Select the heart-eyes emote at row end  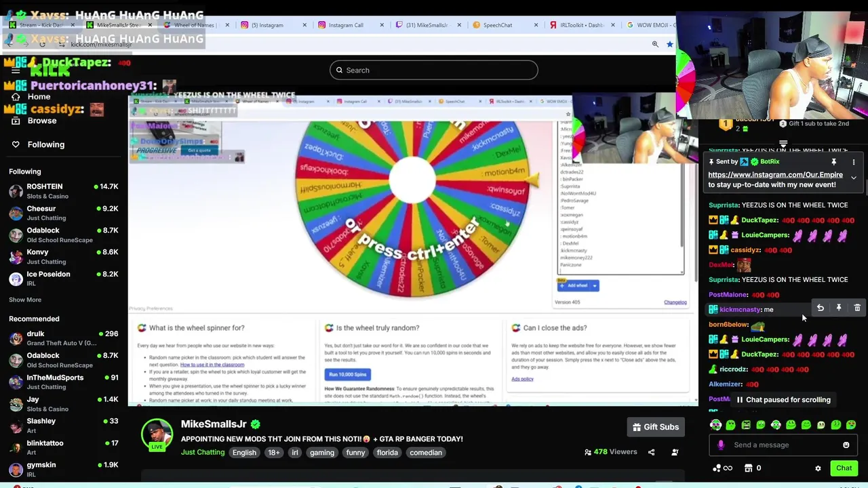[x=851, y=425]
